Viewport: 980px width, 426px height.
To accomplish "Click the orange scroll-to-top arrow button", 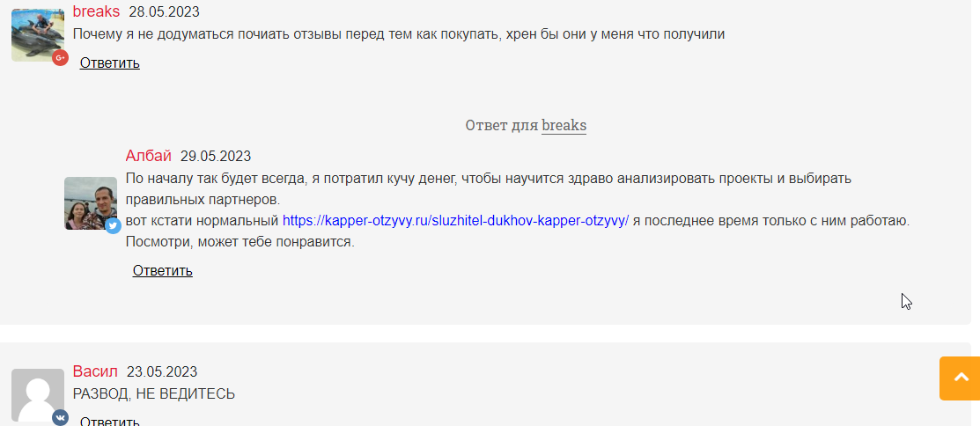I will pyautogui.click(x=960, y=378).
